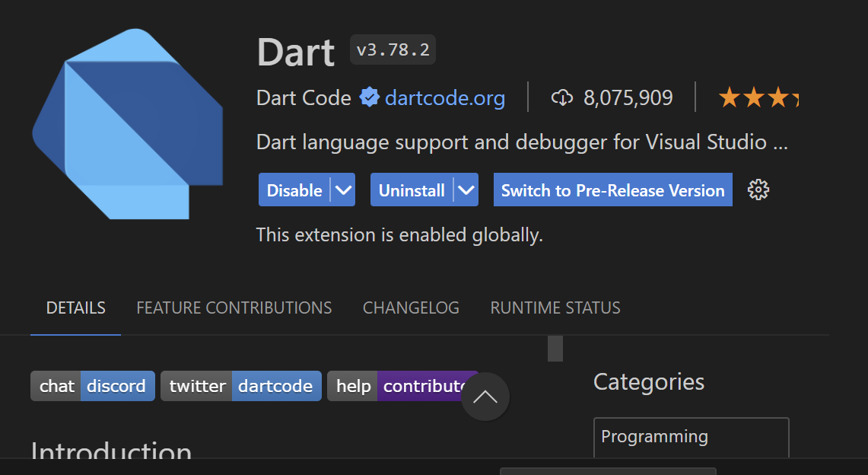
Task: Click the Dart Code publisher name
Action: [304, 98]
